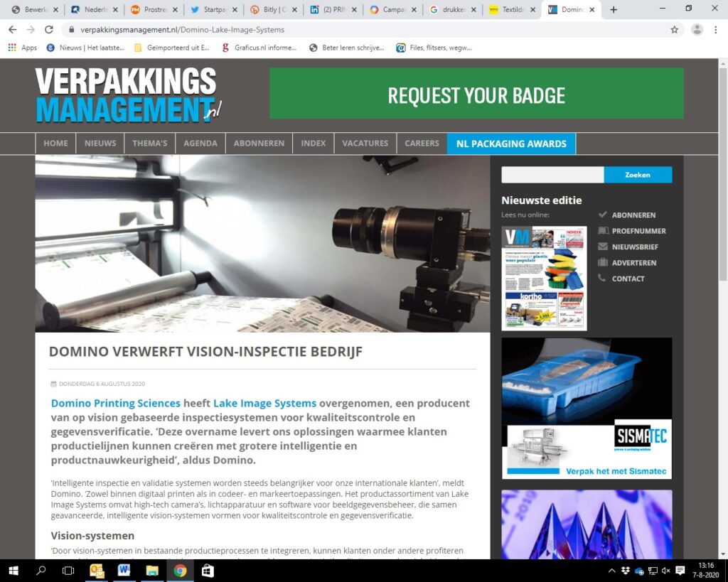Viewport: 728px width, 582px height.
Task: Open the AGENDA menu item
Action: pos(200,144)
